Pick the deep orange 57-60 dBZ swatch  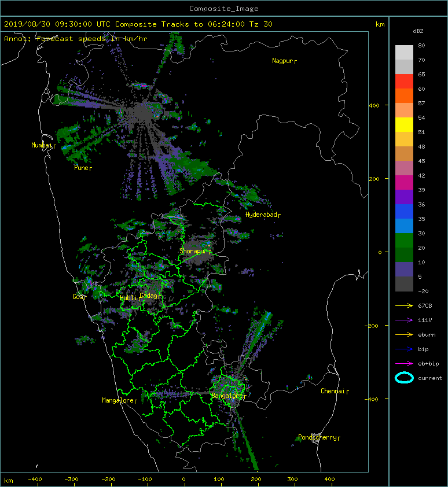pos(404,95)
